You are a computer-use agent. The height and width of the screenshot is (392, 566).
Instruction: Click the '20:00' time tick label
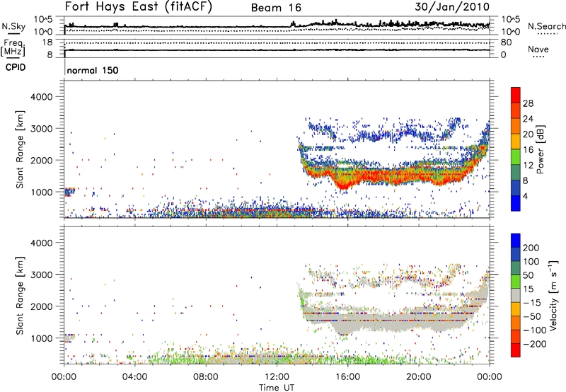click(419, 377)
